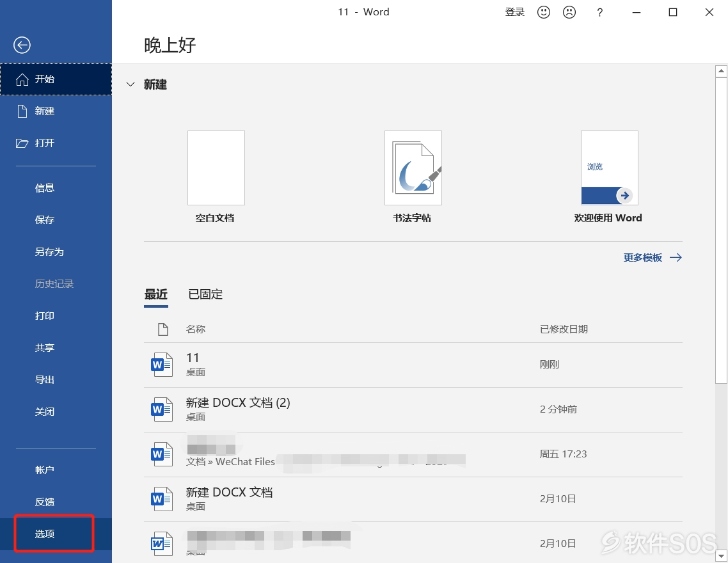728x563 pixels.
Task: Open the 反馈 page
Action: pos(56,502)
